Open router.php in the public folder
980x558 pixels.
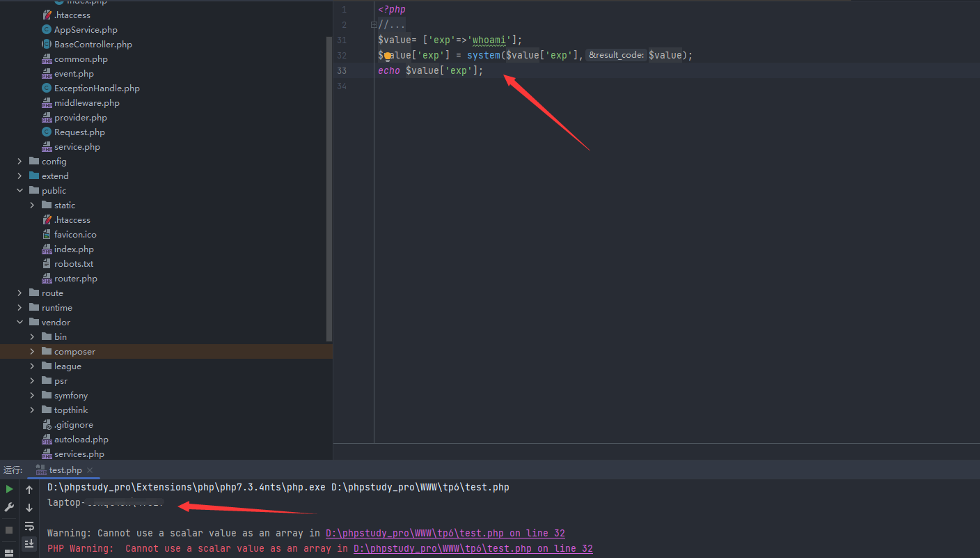point(75,279)
